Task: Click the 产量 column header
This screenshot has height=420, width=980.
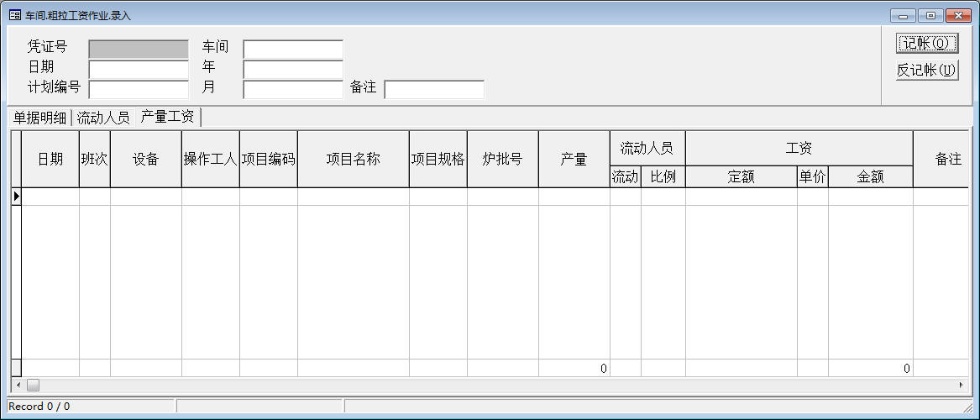Action: [574, 159]
